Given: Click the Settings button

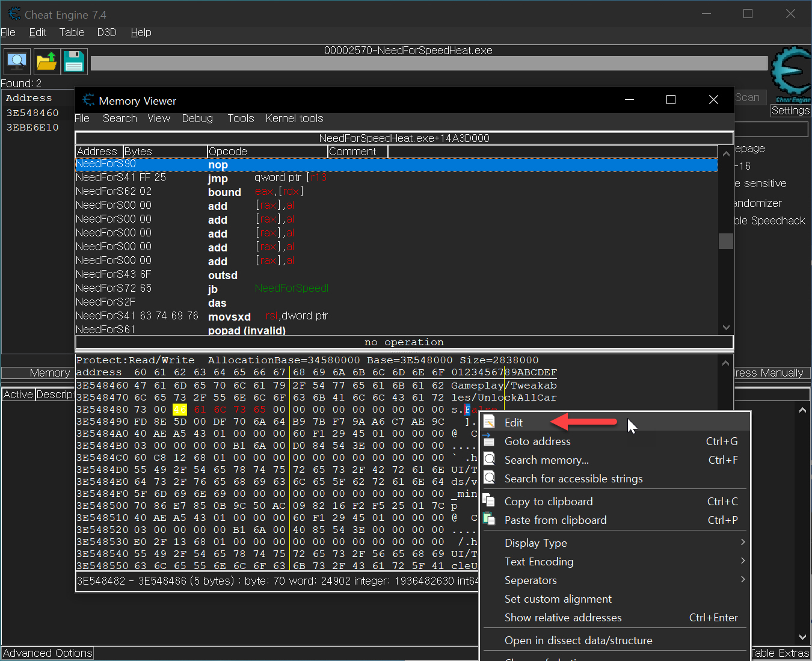Looking at the screenshot, I should (790, 111).
